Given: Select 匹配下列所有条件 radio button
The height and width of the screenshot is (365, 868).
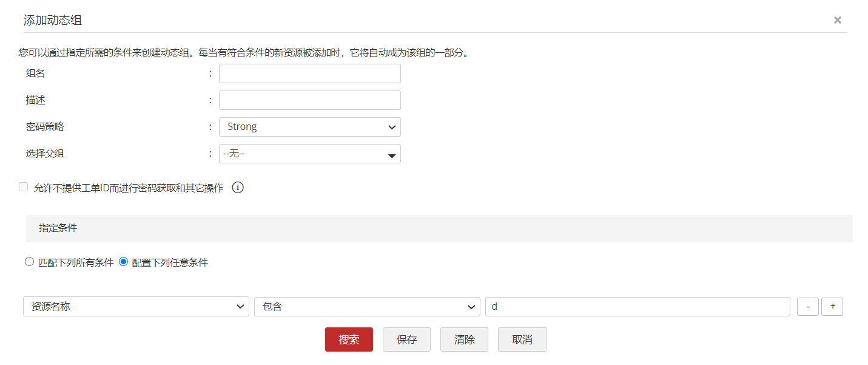Looking at the screenshot, I should (29, 262).
